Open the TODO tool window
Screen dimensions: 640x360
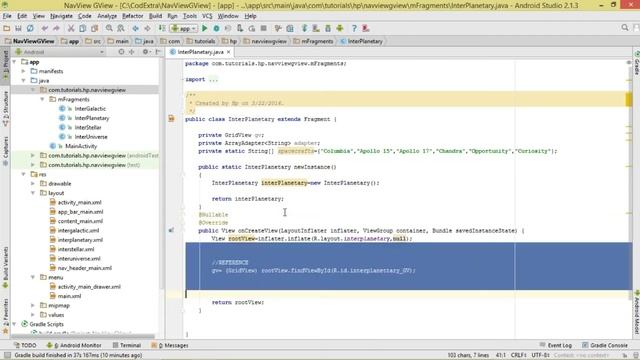(25, 345)
